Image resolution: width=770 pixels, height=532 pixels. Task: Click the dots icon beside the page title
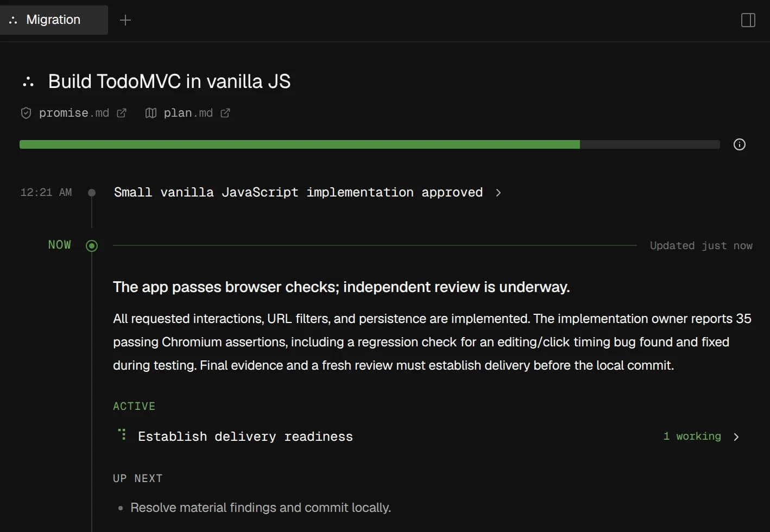tap(28, 82)
